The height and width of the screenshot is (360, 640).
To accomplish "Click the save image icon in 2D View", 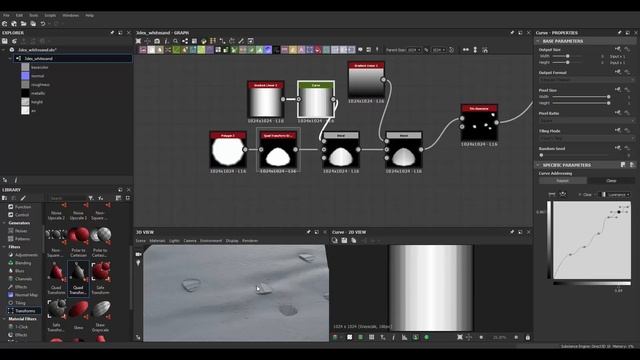I will [344, 241].
